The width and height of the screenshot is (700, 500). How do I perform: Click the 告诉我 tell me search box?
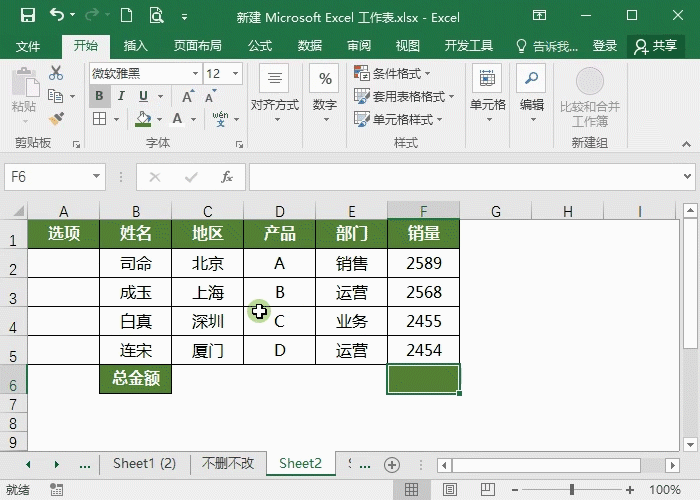[547, 46]
